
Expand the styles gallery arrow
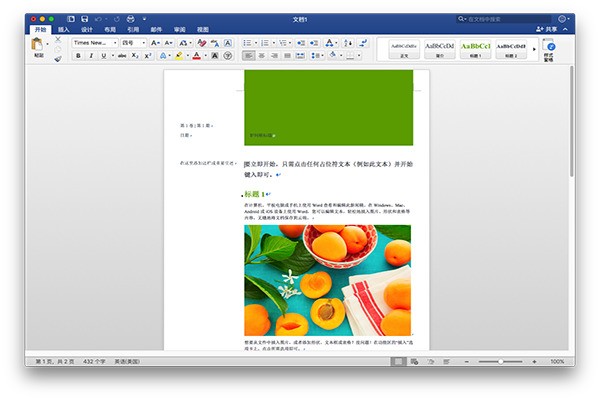(x=535, y=49)
